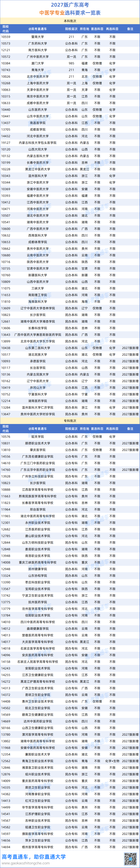
Task: Click 广西中医药大学赛恩斯新医药学院
Action: click(38, 335)
